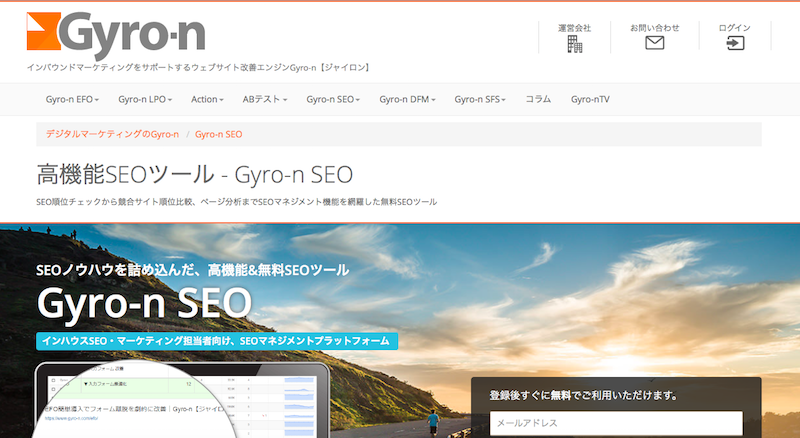Click the SEO順位チェックから description line
The width and height of the screenshot is (800, 438).
tap(237, 202)
